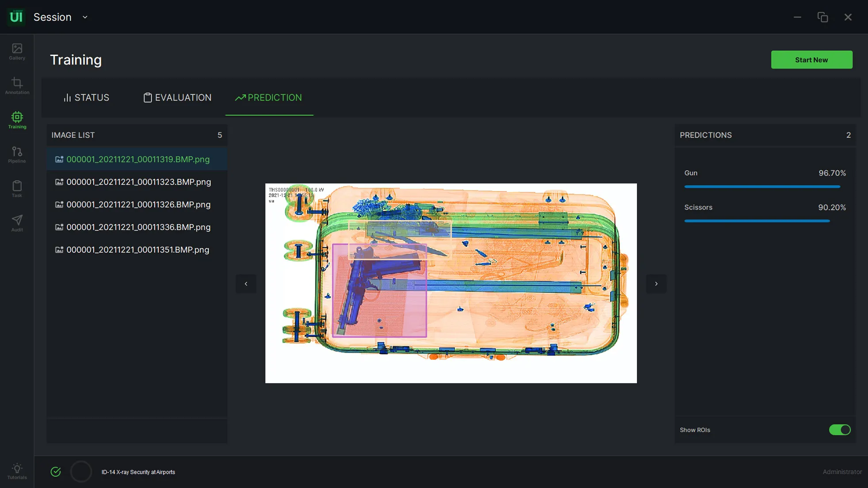Click the Gun confidence bar
Image resolution: width=868 pixels, height=488 pixels.
762,187
